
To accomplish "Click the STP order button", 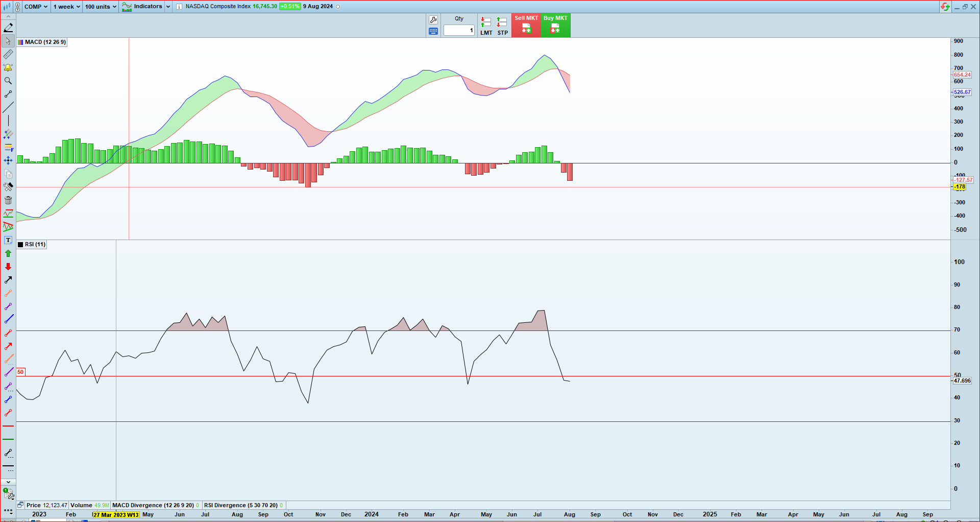I will coord(502,26).
